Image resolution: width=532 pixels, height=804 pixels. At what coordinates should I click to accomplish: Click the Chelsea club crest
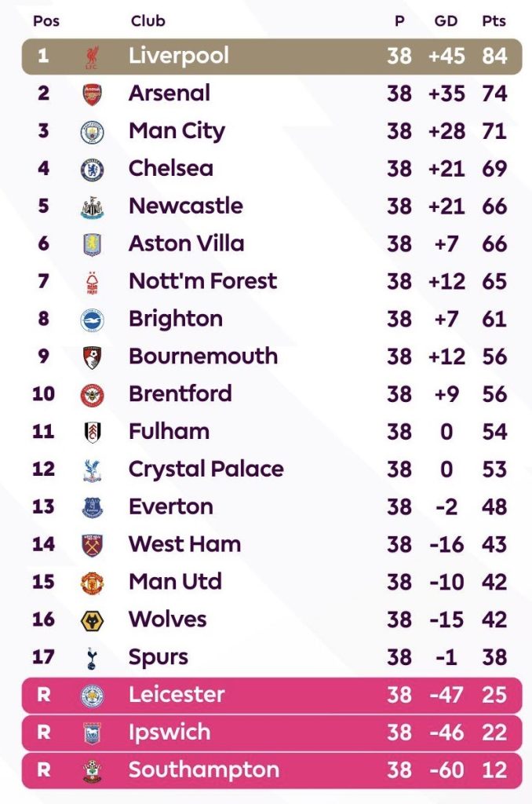(92, 169)
